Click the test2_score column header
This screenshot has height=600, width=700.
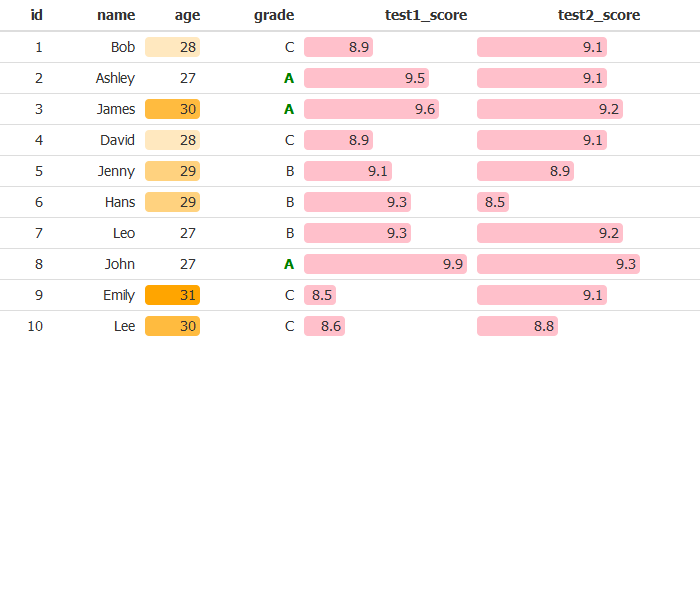598,15
